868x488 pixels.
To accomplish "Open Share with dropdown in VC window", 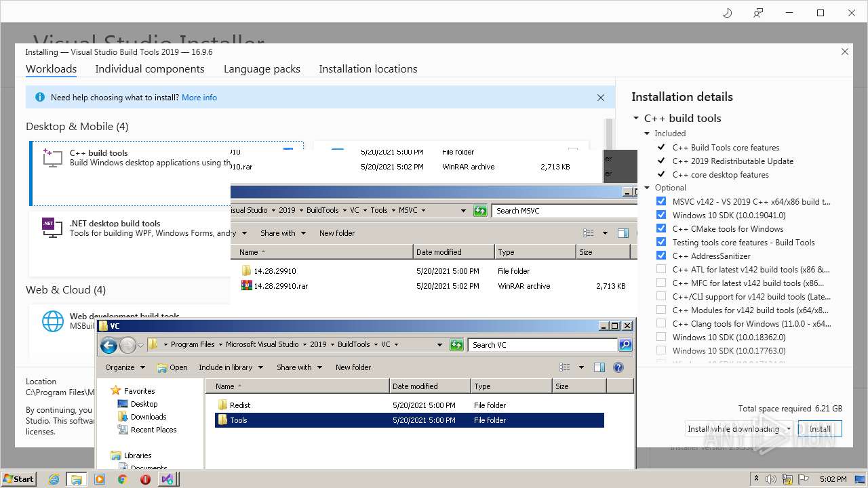I will pyautogui.click(x=298, y=367).
